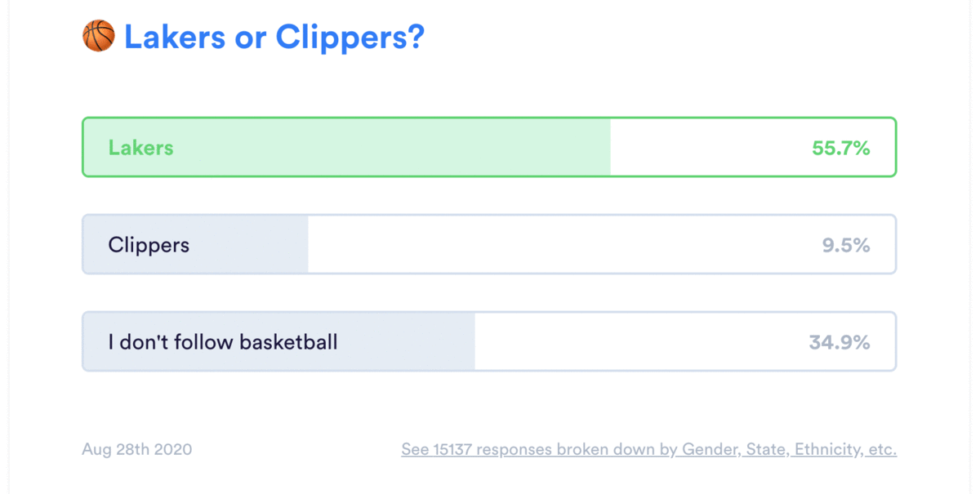980x494 pixels.
Task: Click the Aug 28th 2020 date
Action: tap(137, 450)
